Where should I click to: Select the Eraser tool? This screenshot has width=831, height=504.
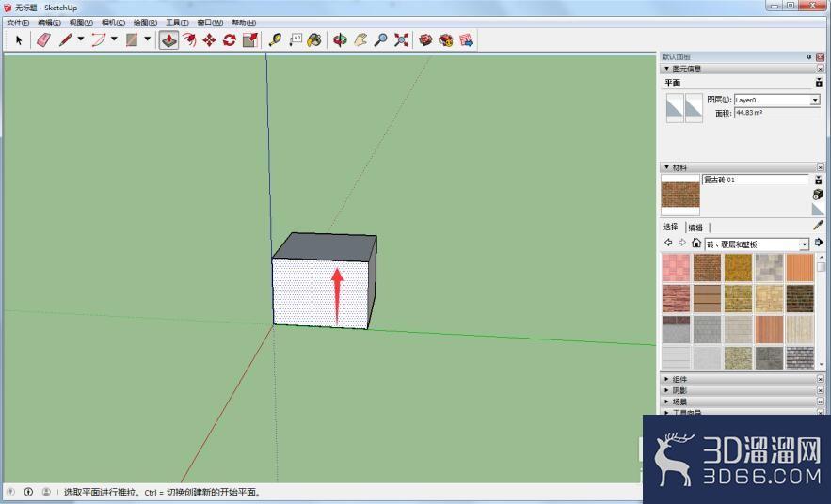point(44,40)
